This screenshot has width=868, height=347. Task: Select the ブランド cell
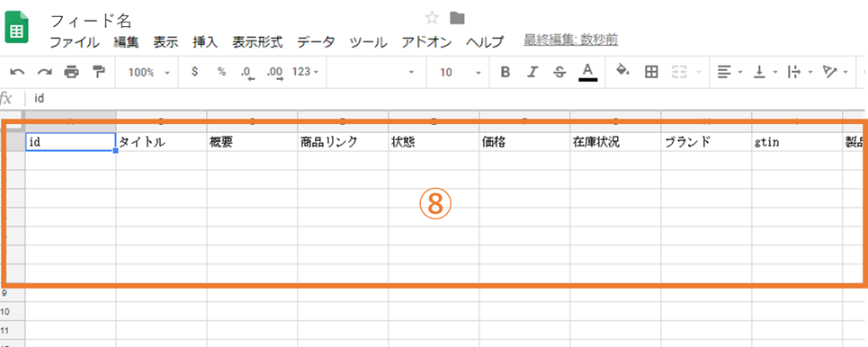[x=706, y=142]
